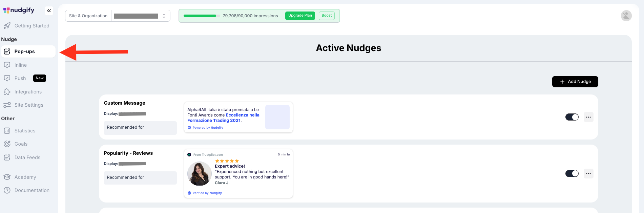Open the Data Feeds page

tap(28, 157)
